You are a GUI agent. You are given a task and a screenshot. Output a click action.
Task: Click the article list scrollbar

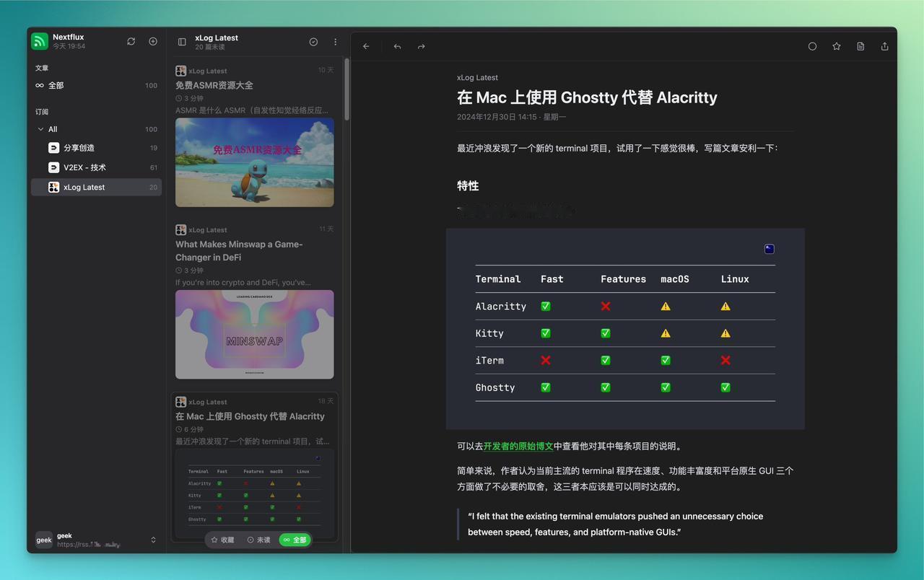347,90
